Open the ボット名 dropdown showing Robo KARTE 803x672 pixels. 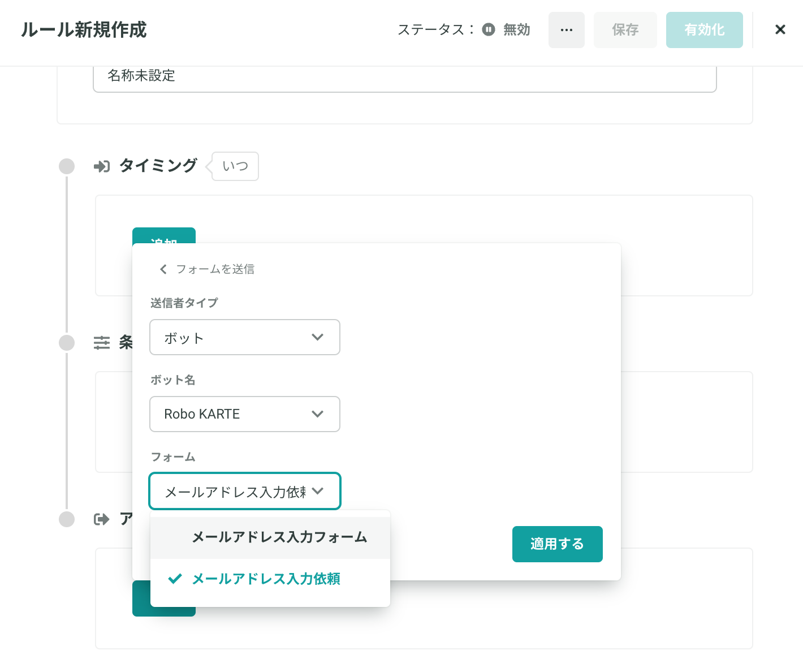tap(245, 414)
